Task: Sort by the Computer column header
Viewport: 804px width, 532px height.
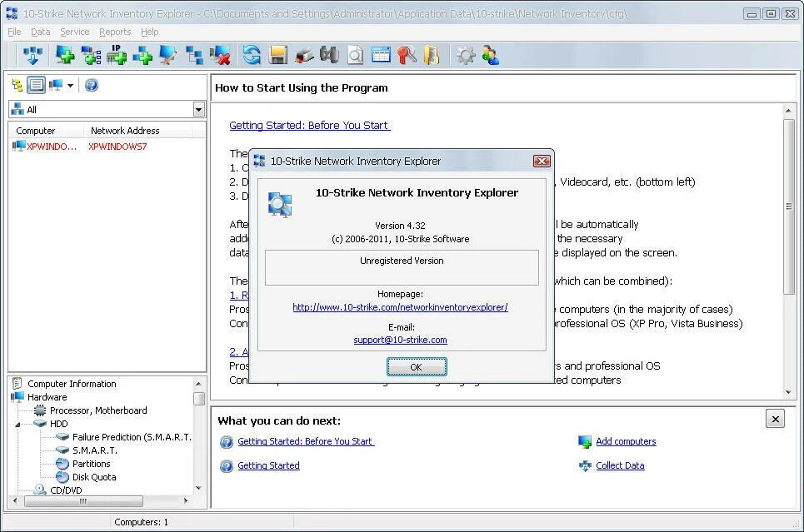Action: pyautogui.click(x=47, y=131)
